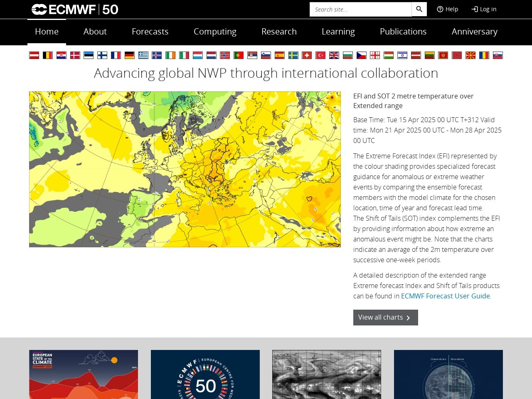The image size is (532, 399).
Task: Open the ECMWF Forecast User Guide link
Action: [446, 296]
